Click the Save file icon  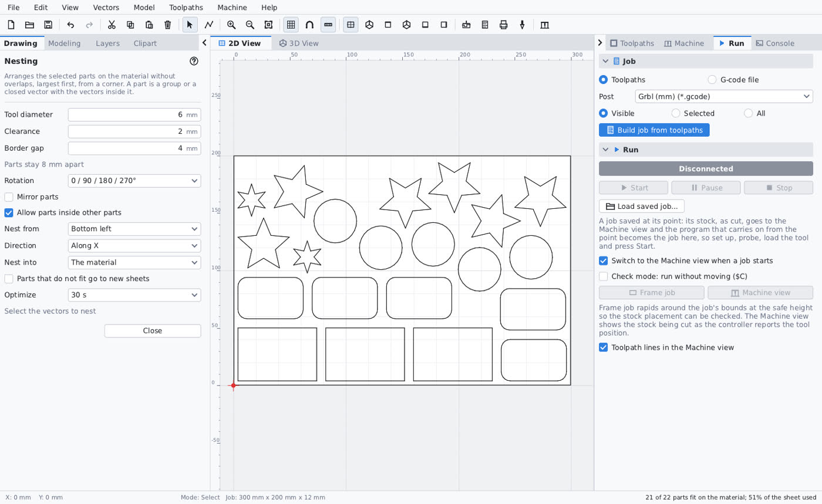[48, 25]
